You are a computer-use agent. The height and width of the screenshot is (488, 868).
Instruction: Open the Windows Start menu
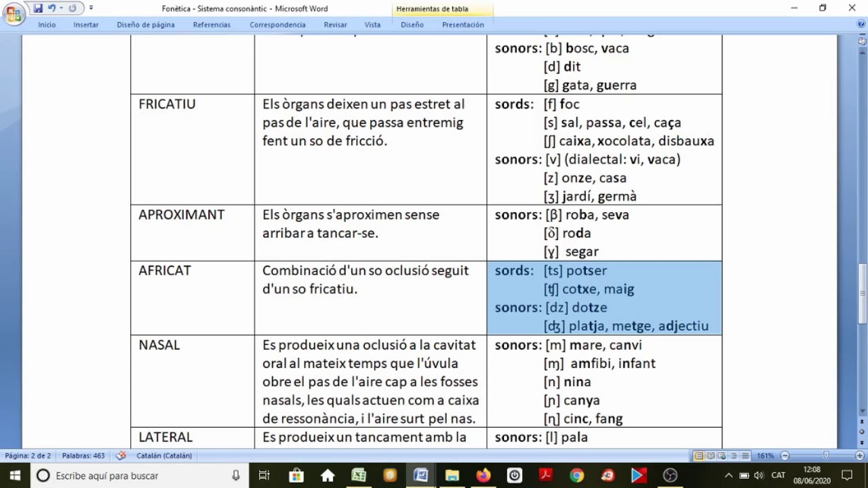15,475
